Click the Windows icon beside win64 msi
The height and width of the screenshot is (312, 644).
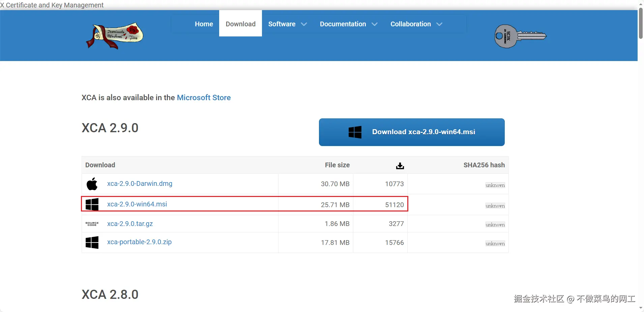click(92, 204)
